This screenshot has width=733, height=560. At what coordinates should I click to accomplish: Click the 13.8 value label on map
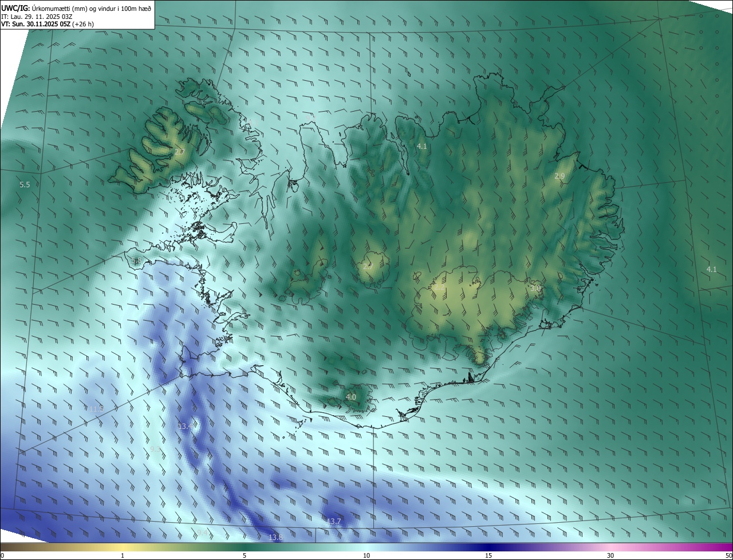point(275,537)
